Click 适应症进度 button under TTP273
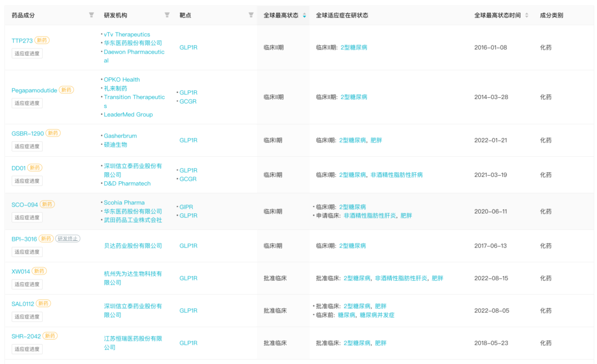Viewport: 597px width, 364px height. pyautogui.click(x=27, y=54)
